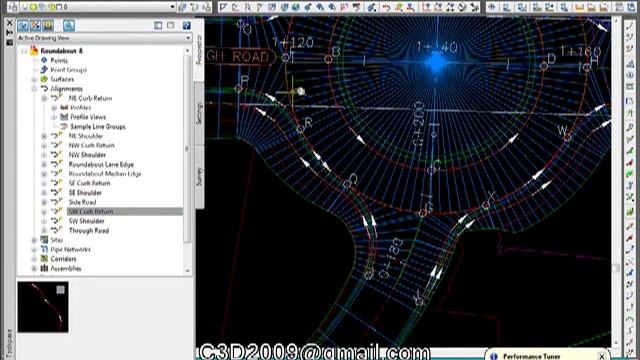
Task: Expand the Assemblies node
Action: [x=34, y=268]
